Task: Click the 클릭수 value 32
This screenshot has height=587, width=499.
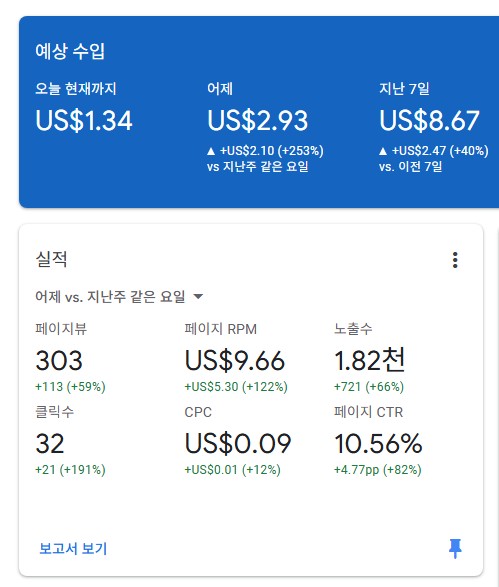Action: [50, 444]
